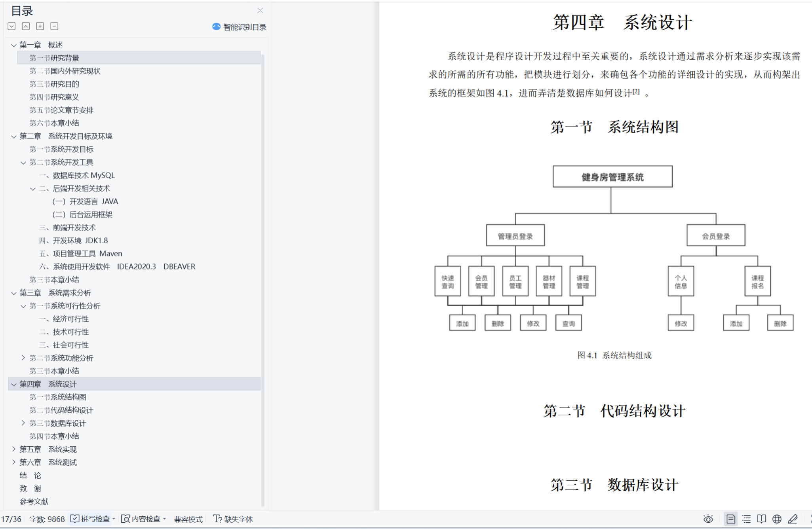Switch to outline view icon
The width and height of the screenshot is (812, 529).
[x=746, y=519]
